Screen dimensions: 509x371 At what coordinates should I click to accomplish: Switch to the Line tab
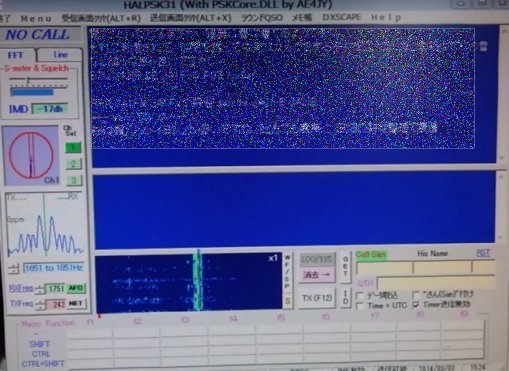pyautogui.click(x=60, y=55)
